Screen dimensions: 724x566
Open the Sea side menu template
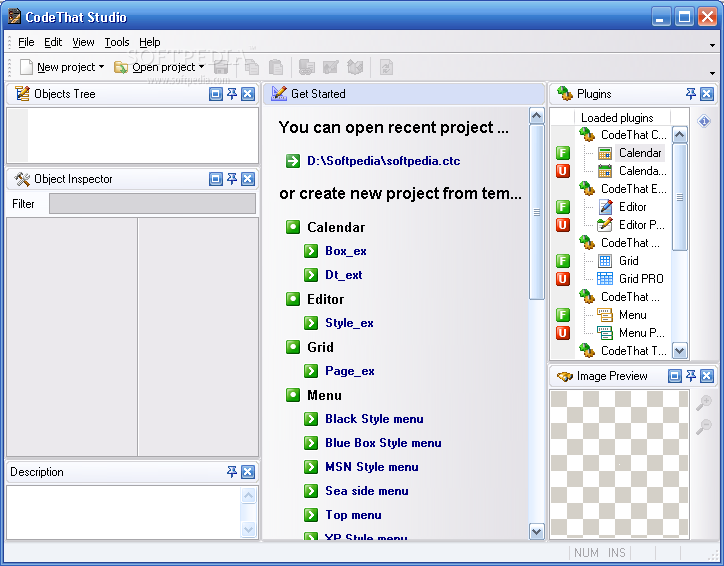[367, 491]
